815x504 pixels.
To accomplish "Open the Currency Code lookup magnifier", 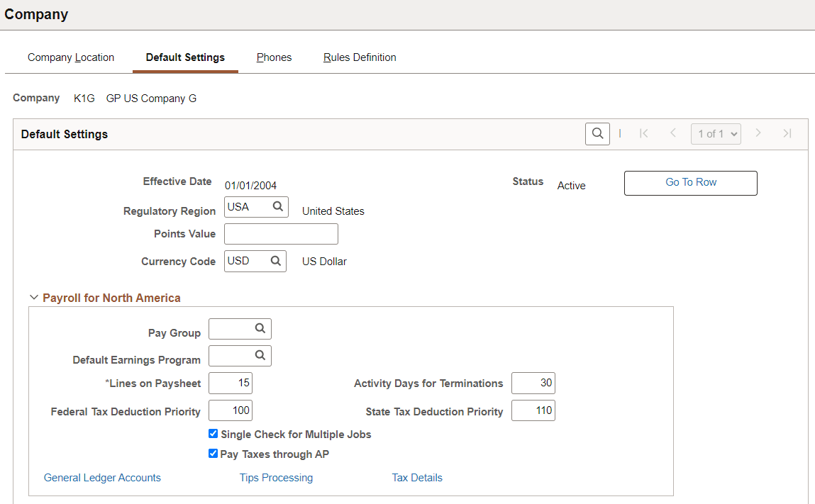I will pyautogui.click(x=277, y=261).
